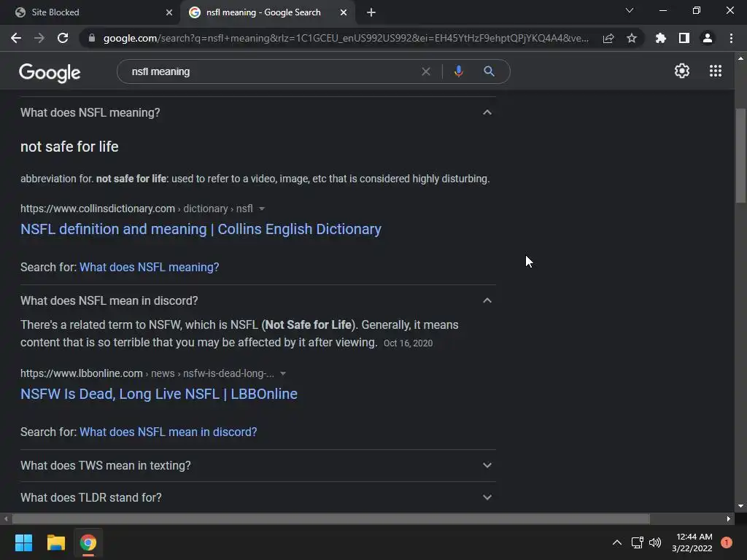Start voice search microphone
The height and width of the screenshot is (560, 747).
point(458,71)
